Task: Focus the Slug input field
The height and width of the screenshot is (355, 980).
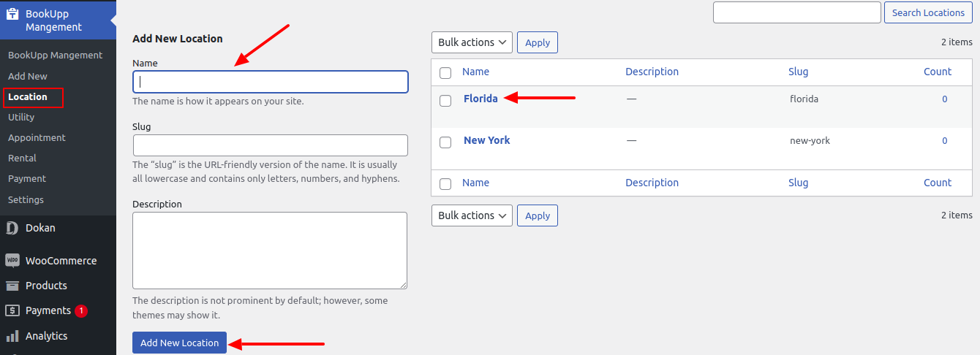Action: pos(270,145)
